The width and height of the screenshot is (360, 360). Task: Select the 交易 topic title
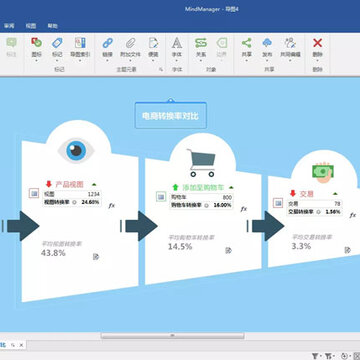(307, 194)
